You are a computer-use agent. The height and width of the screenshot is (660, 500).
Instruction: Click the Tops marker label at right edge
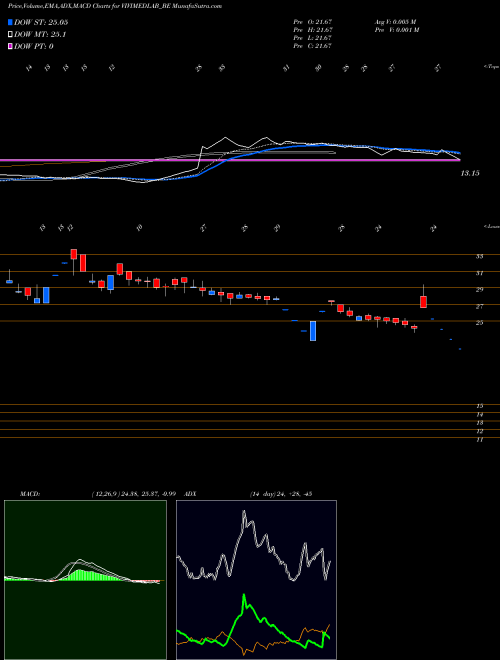492,67
